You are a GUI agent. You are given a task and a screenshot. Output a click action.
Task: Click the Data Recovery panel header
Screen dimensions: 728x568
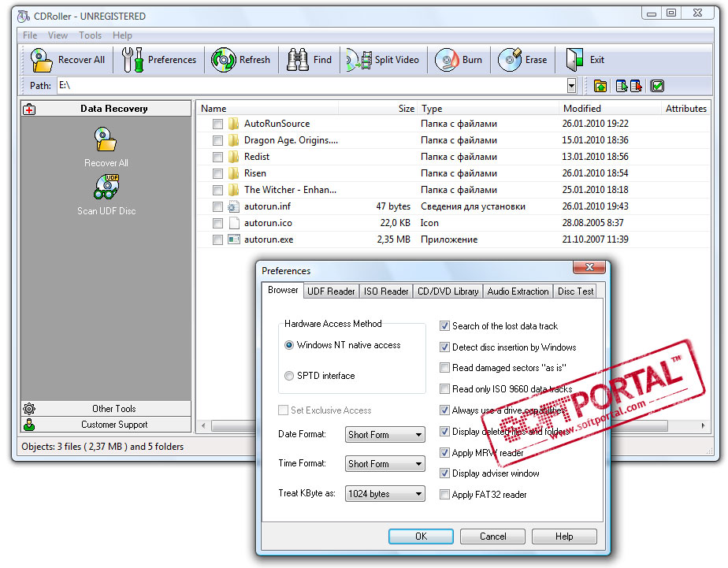pyautogui.click(x=106, y=109)
